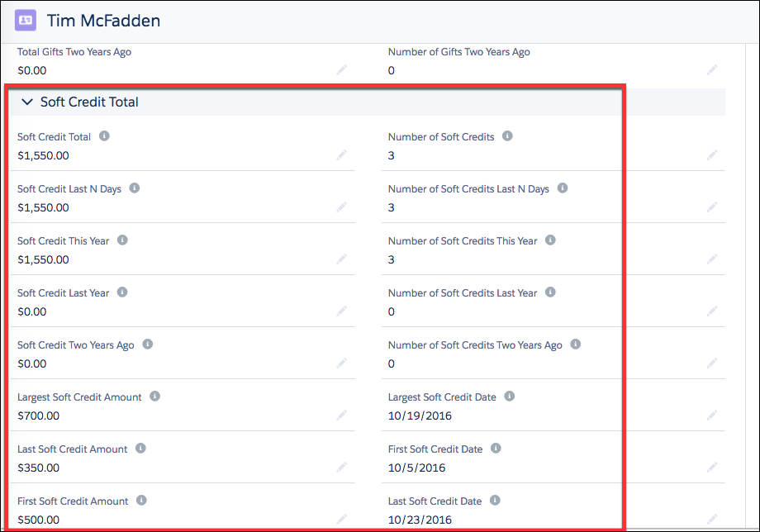Click info icon beside Last Soft Credit Date
The image size is (760, 532).
495,501
